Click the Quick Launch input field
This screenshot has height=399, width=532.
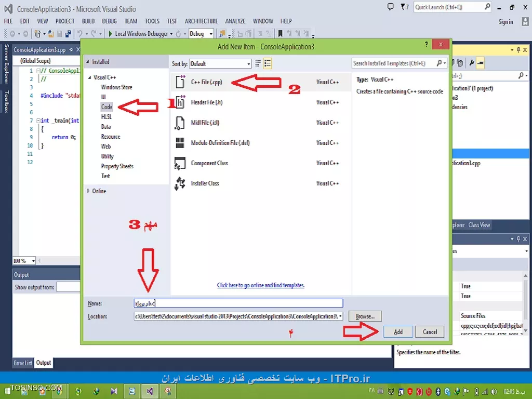(448, 7)
